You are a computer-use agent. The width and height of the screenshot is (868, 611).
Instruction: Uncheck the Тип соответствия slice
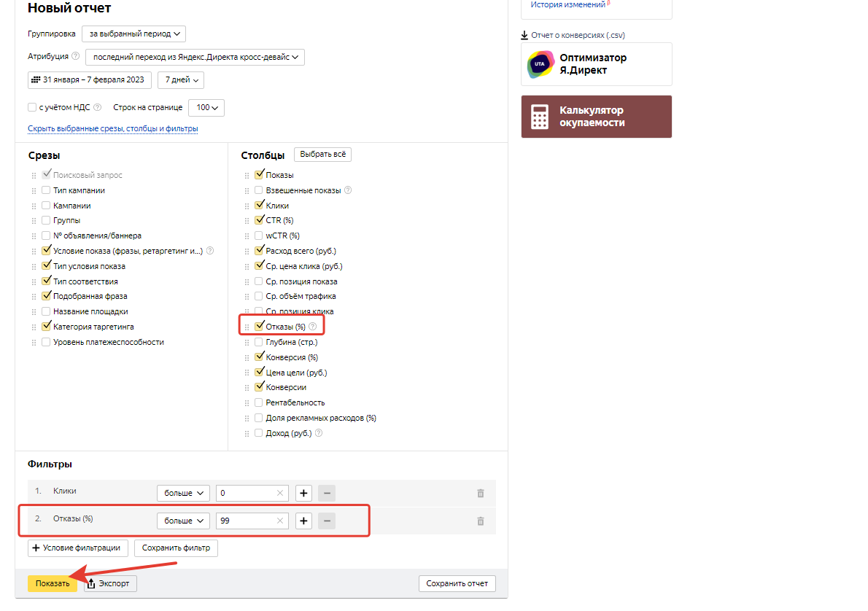pyautogui.click(x=46, y=281)
